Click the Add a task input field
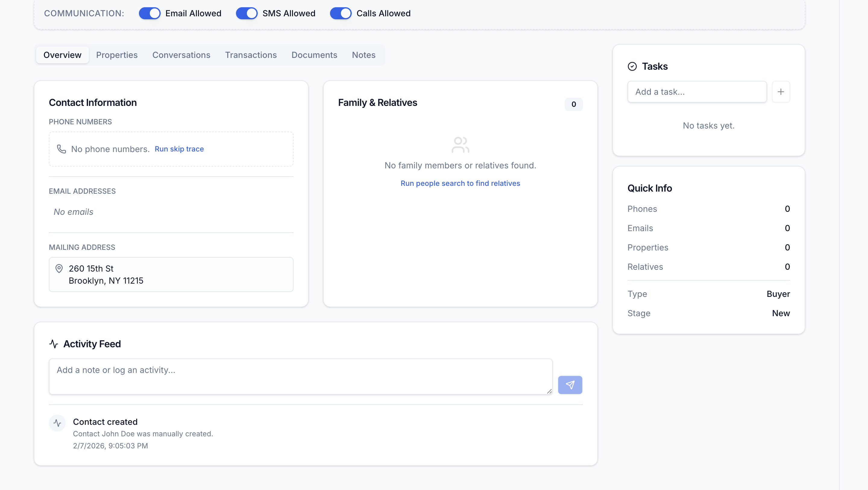The width and height of the screenshot is (868, 490). pyautogui.click(x=697, y=91)
